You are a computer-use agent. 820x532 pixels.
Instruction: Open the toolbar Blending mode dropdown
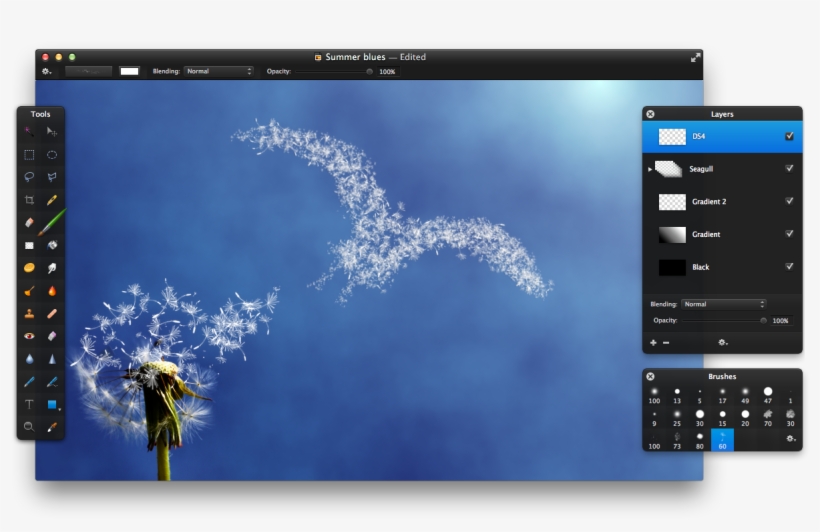(219, 71)
